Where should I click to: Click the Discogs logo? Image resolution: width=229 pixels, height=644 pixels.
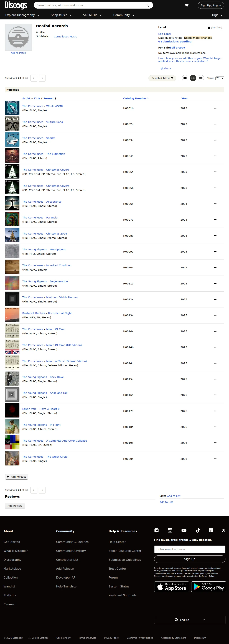point(16,5)
